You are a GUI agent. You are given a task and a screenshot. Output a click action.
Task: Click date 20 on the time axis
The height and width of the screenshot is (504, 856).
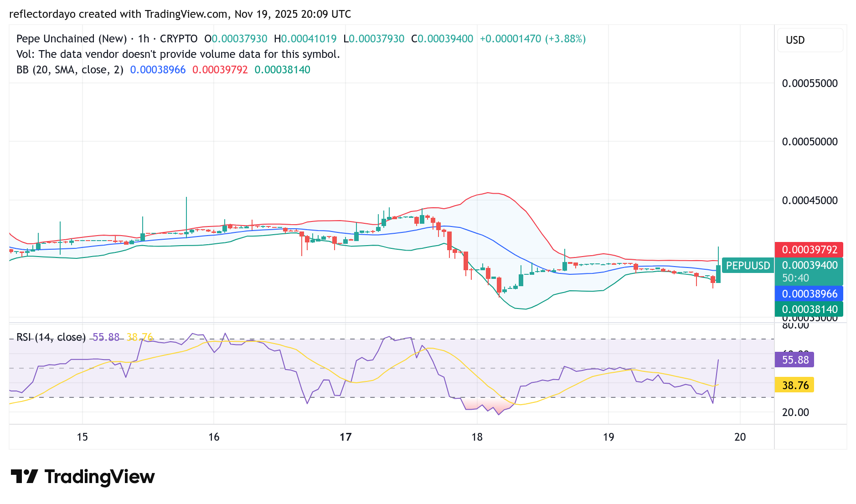[740, 437]
